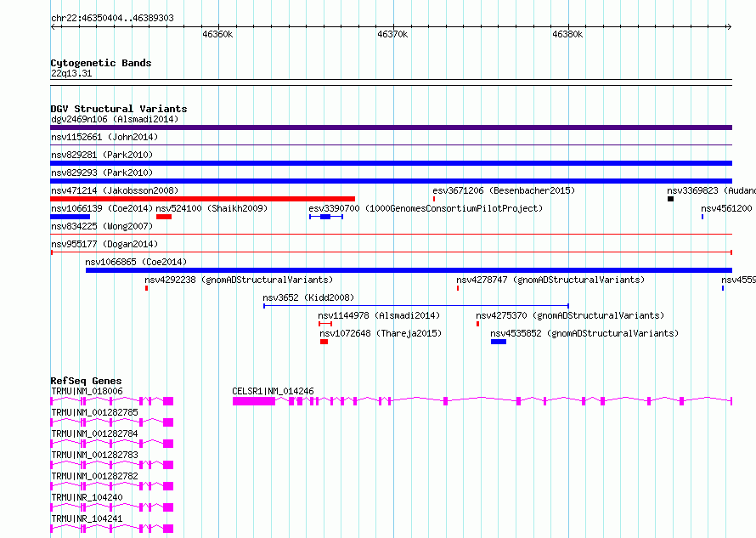The image size is (756, 538).
Task: Click the 46380k ruler tick label
Action: pos(567,34)
